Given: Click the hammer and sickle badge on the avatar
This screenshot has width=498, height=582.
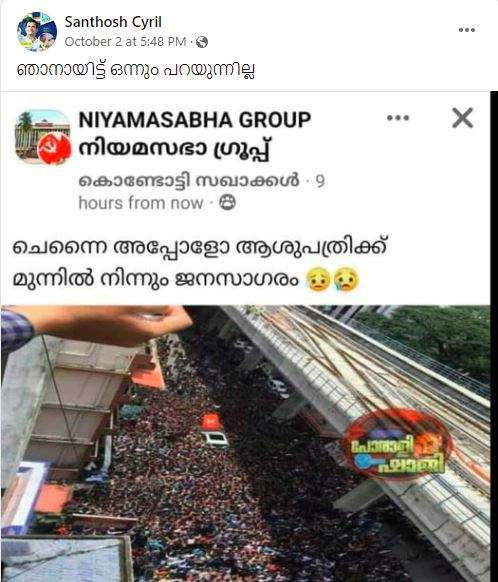Looking at the screenshot, I should pyautogui.click(x=54, y=149).
